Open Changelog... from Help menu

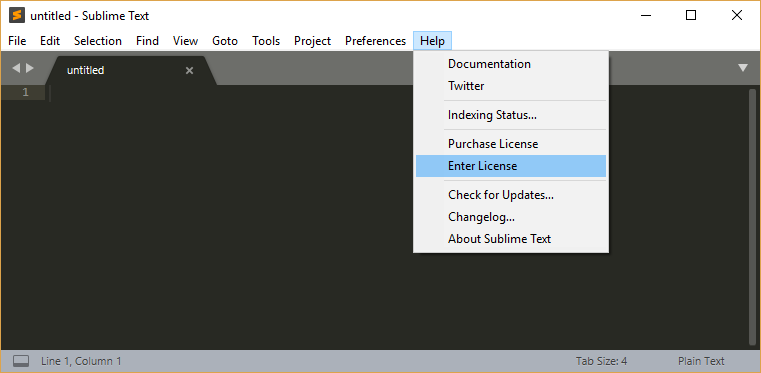511,217
